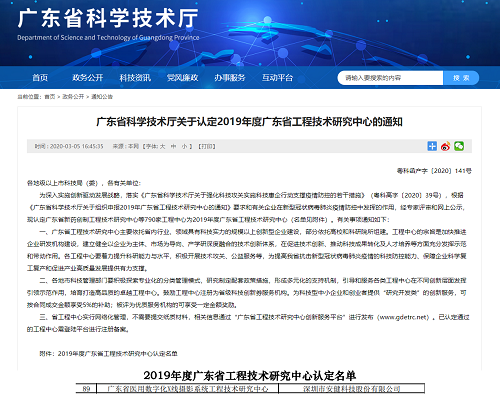Screen dimensions: 500x407
Task: Focus the site search input field
Action: pyautogui.click(x=390, y=78)
